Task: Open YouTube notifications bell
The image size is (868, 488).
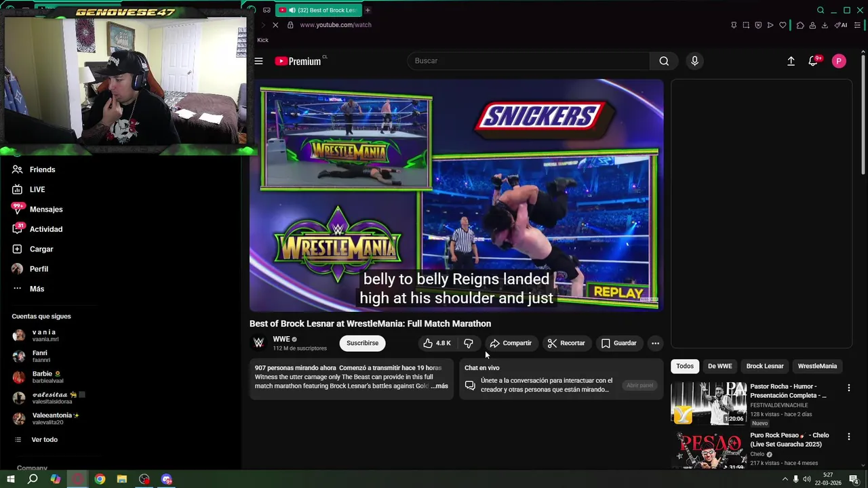Action: (x=813, y=61)
